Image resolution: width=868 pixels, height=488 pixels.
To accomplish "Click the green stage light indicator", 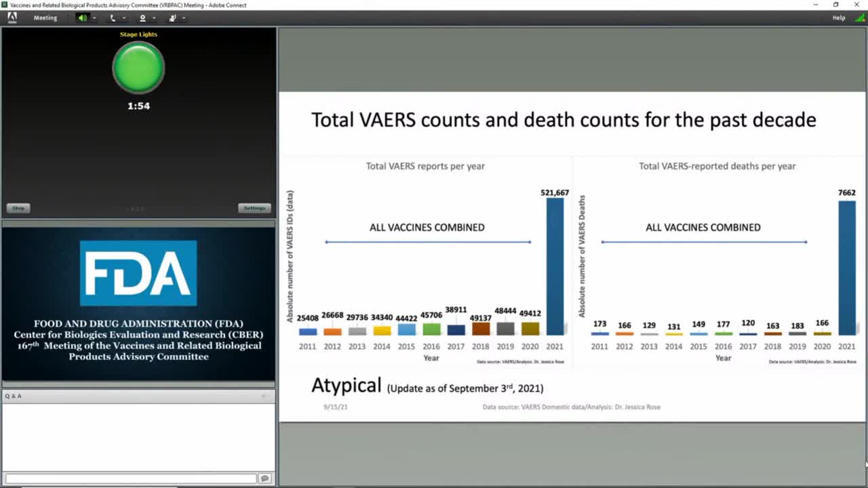I will pyautogui.click(x=138, y=68).
